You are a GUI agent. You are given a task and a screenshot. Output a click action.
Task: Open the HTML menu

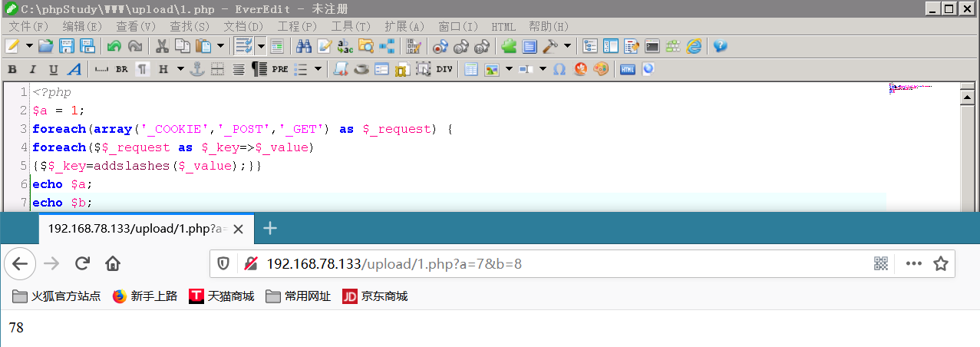coord(503,26)
